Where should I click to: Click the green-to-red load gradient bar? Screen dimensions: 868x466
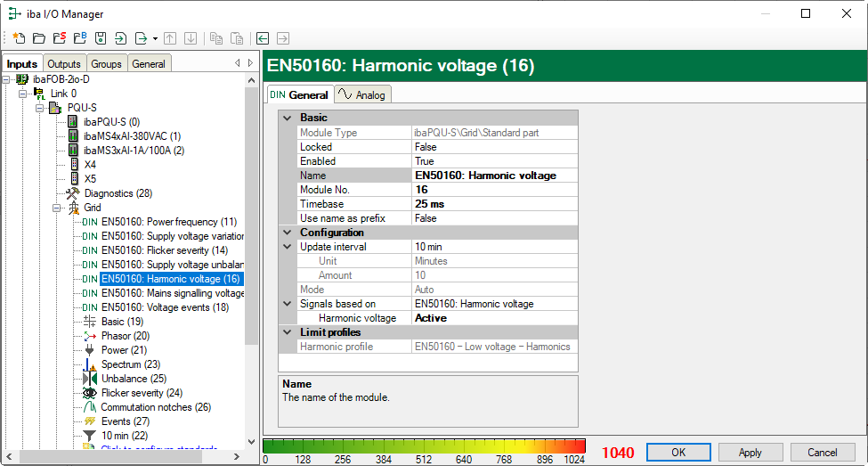click(x=425, y=446)
